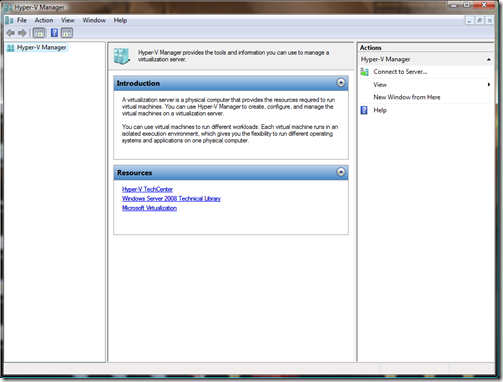
Task: Maximize the Hyper-V Manager main window
Action: pyautogui.click(x=466, y=5)
